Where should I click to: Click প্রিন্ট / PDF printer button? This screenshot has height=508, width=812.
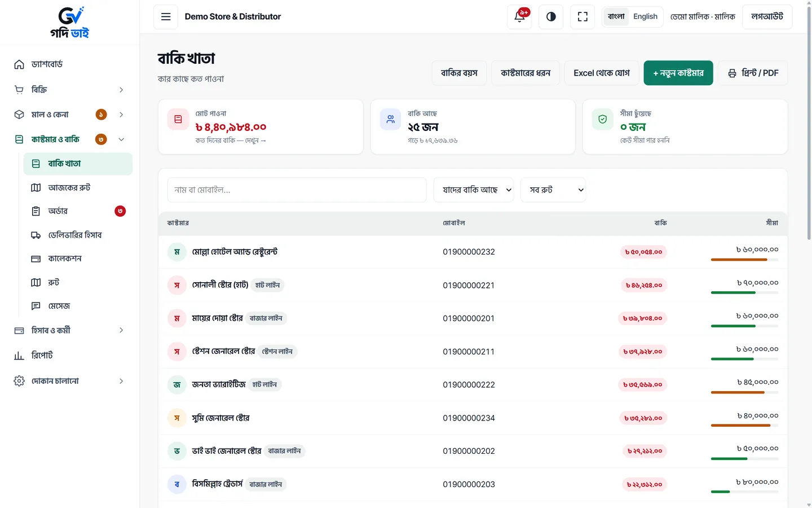point(753,73)
